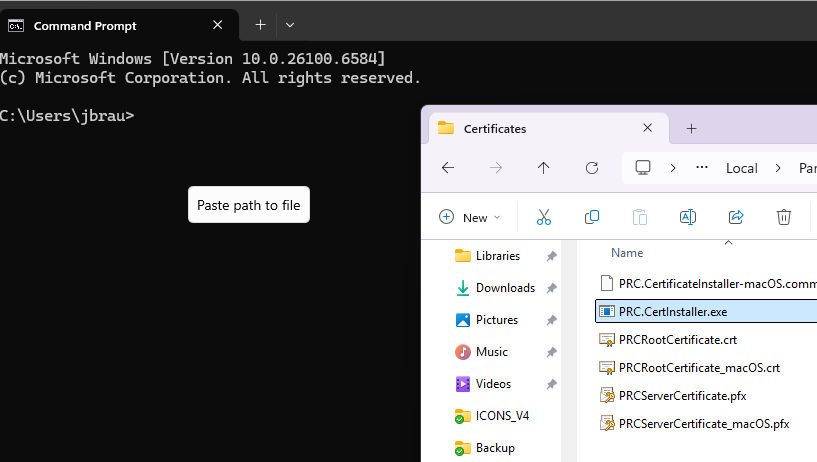Sort files by the Name column

pyautogui.click(x=627, y=253)
